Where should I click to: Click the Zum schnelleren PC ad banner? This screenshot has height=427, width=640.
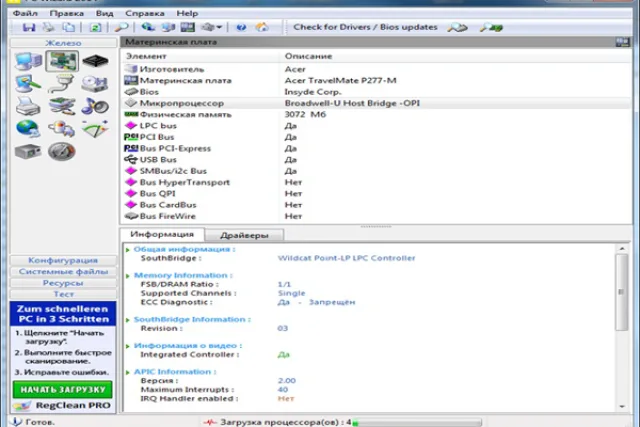pos(63,314)
